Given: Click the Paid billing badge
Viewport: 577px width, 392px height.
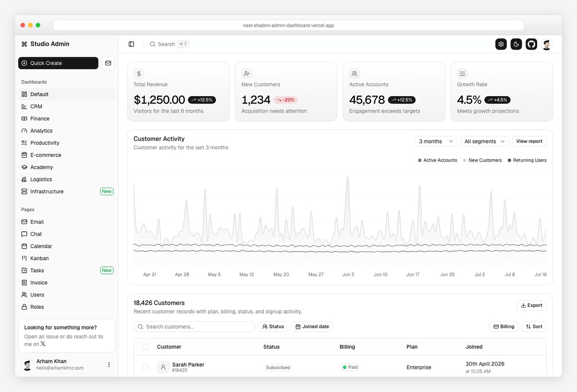Looking at the screenshot, I should tap(350, 367).
